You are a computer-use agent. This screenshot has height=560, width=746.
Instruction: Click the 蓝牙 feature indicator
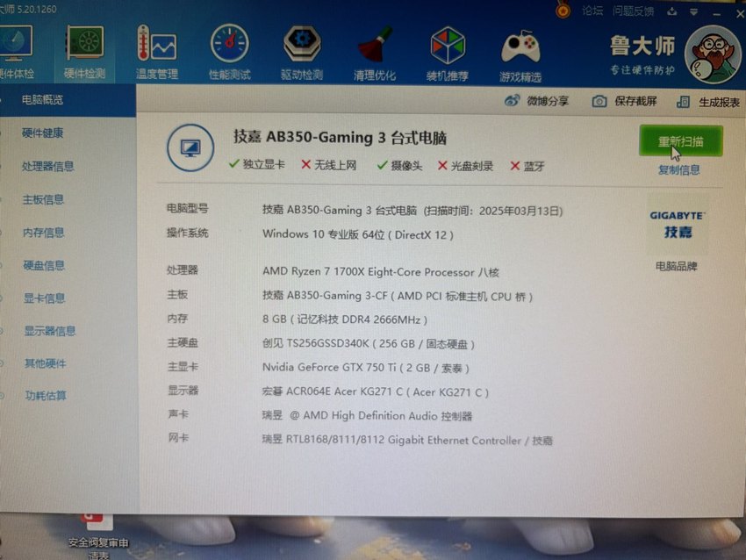(x=527, y=166)
